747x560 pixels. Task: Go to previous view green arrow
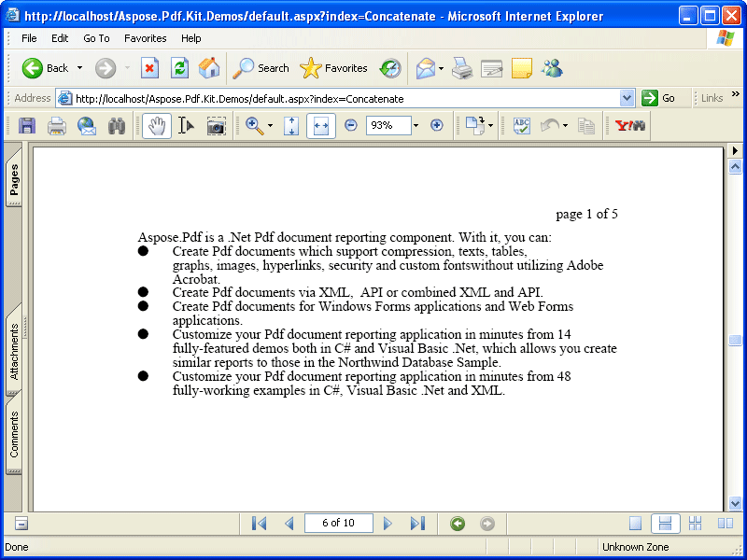458,524
